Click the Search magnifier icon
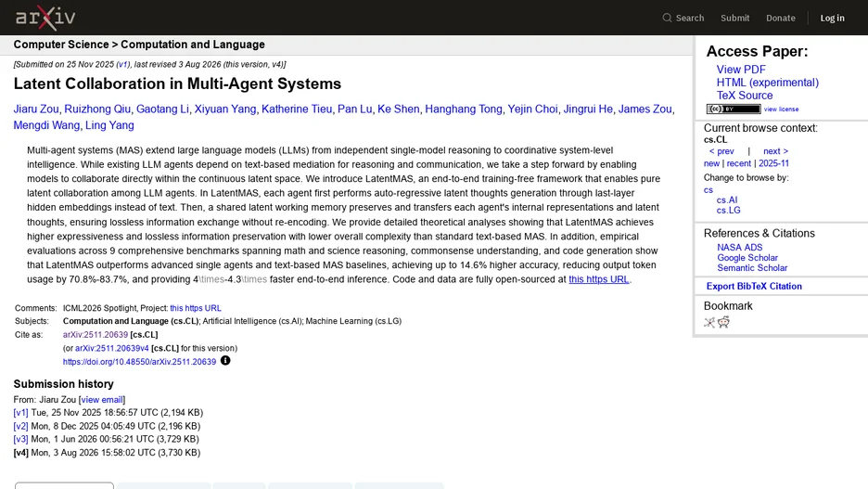The width and height of the screenshot is (868, 489). click(x=667, y=18)
